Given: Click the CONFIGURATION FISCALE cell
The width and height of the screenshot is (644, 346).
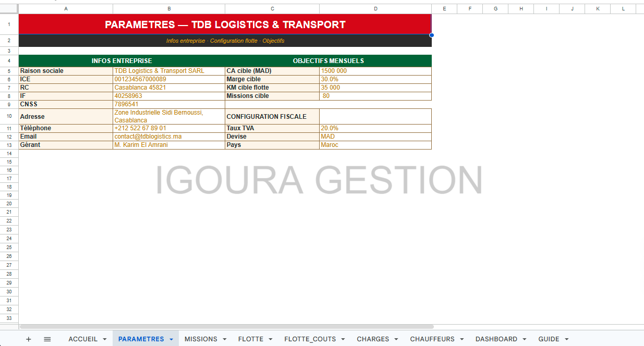Looking at the screenshot, I should point(272,116).
